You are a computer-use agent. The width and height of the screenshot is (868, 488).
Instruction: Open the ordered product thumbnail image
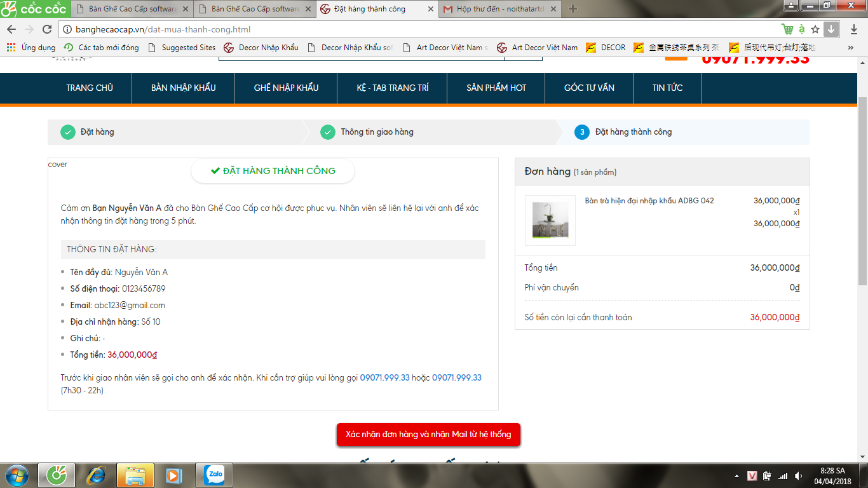pos(550,220)
